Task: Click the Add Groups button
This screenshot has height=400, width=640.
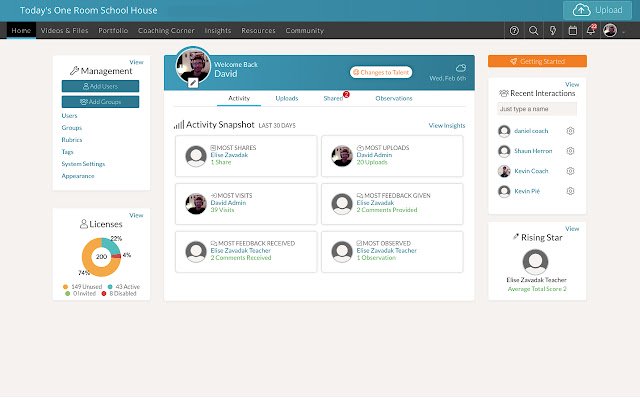Action: click(x=100, y=102)
